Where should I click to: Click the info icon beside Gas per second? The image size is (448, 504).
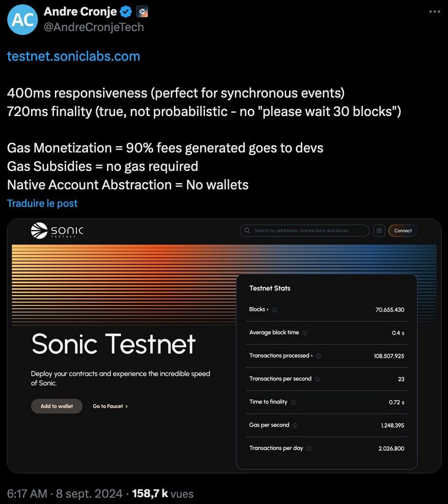(x=295, y=425)
